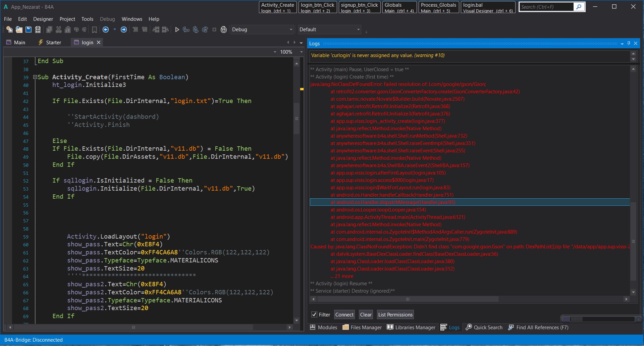Screen dimensions: 644x346
Task: Click the Search (Ctrl+F) input field
Action: tap(546, 7)
